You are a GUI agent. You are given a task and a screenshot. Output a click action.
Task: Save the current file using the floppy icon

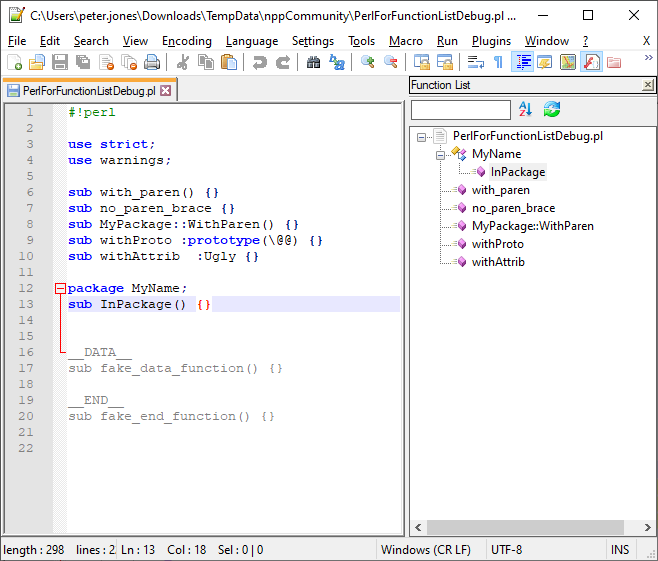(x=60, y=63)
